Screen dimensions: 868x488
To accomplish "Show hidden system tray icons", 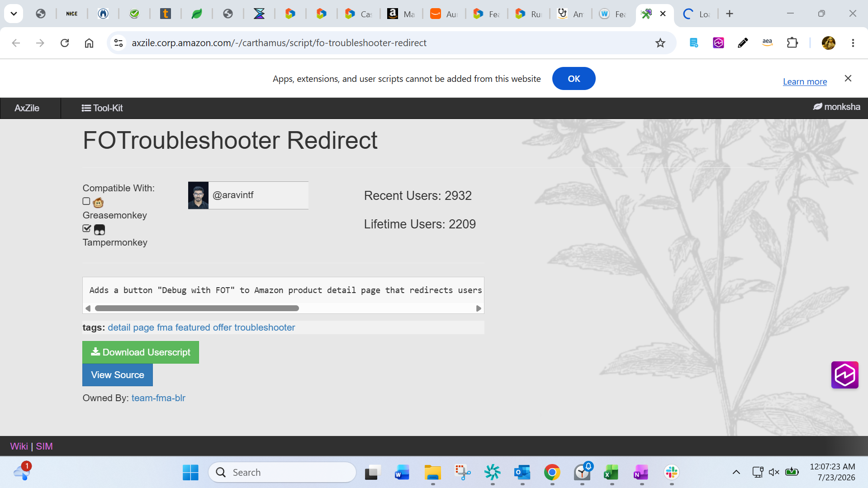I will pyautogui.click(x=736, y=473).
